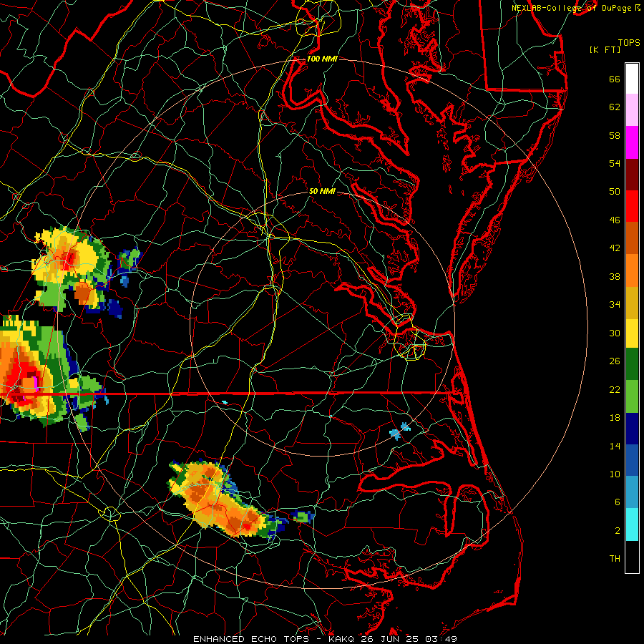Screen dimensions: 644x644
Task: Click the 26 JUN 25 date stamp
Action: [391, 639]
